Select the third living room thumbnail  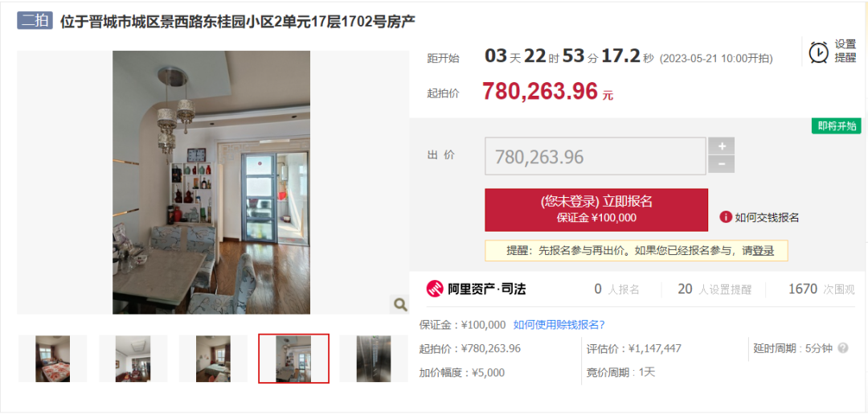pos(213,359)
